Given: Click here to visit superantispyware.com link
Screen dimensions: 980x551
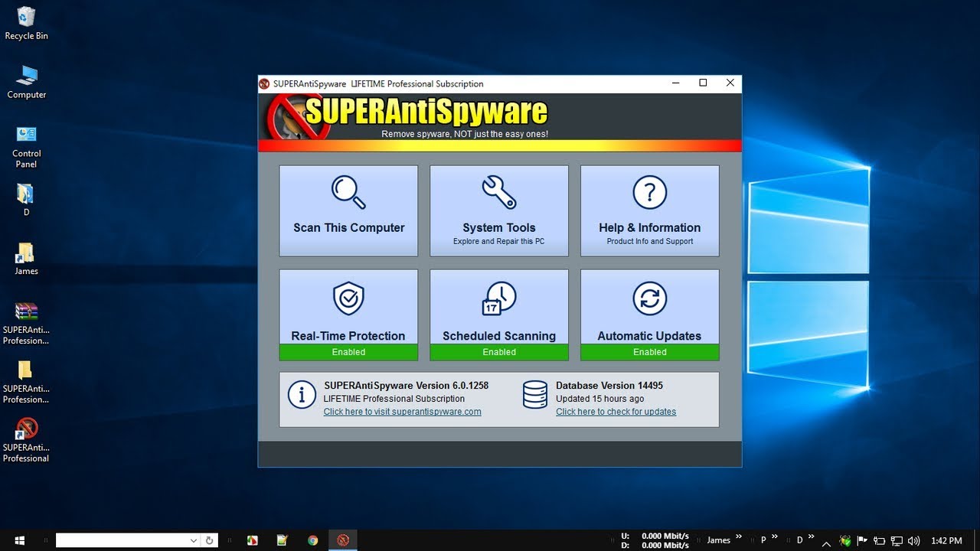Looking at the screenshot, I should (402, 412).
